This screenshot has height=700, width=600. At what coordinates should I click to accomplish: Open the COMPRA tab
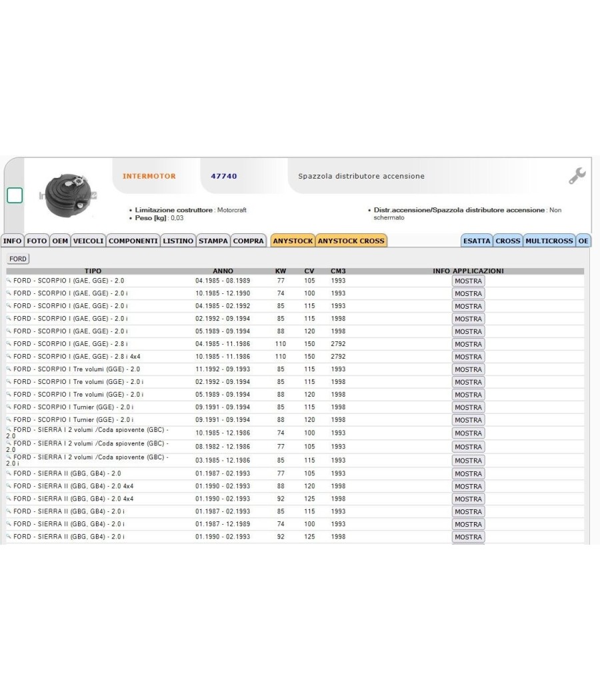point(248,241)
